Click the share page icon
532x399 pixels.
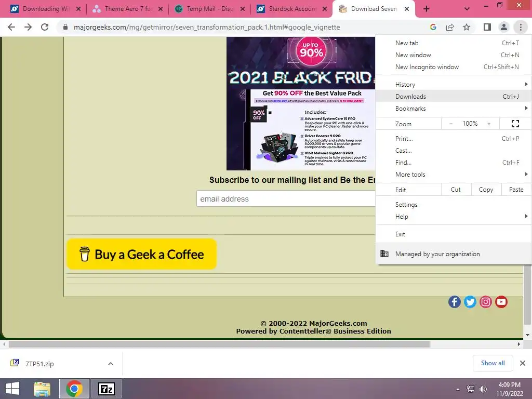(450, 27)
